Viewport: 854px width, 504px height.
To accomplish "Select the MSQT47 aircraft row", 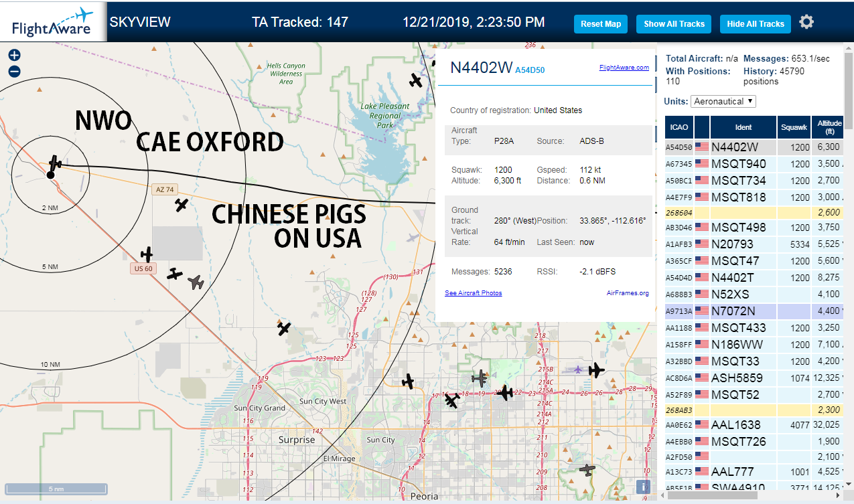I will coord(754,261).
